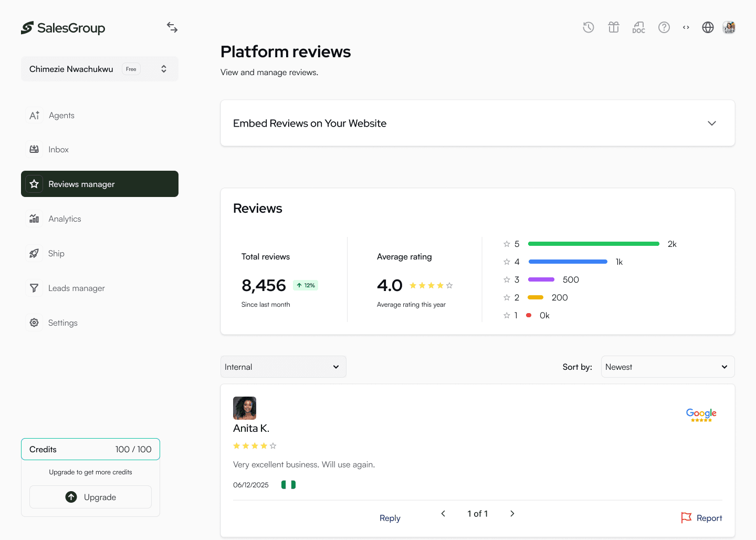Open the Sort by Newest dropdown
This screenshot has height=540, width=756.
[x=667, y=367]
